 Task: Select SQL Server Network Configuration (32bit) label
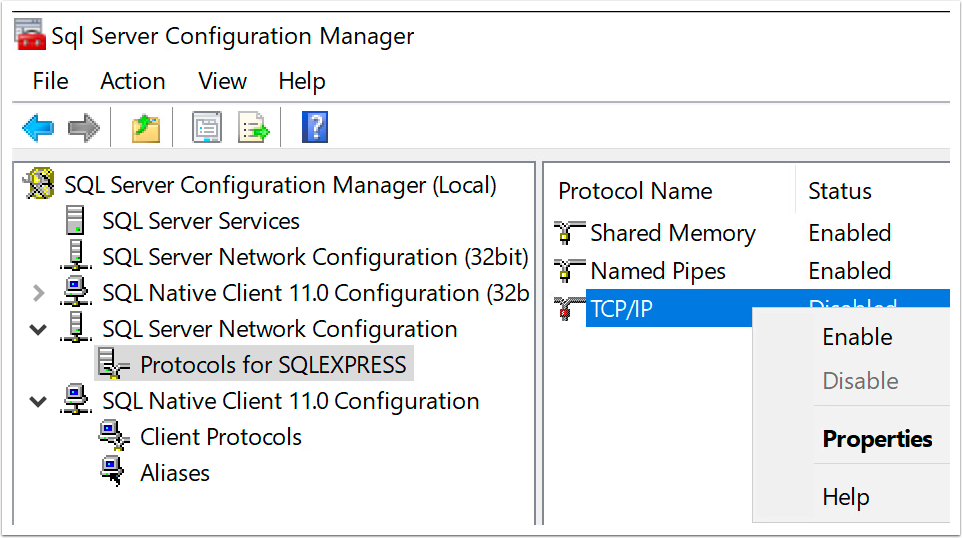coord(315,257)
